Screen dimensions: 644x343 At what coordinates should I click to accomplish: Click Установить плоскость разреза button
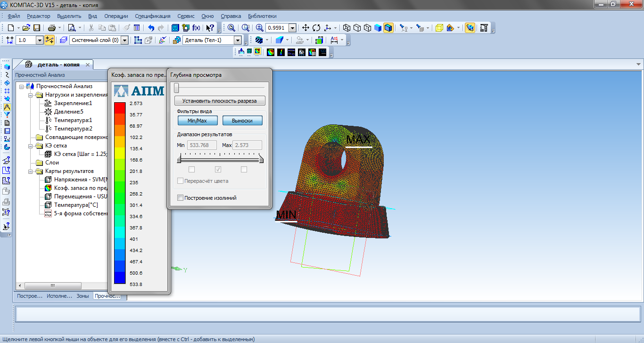pos(220,101)
